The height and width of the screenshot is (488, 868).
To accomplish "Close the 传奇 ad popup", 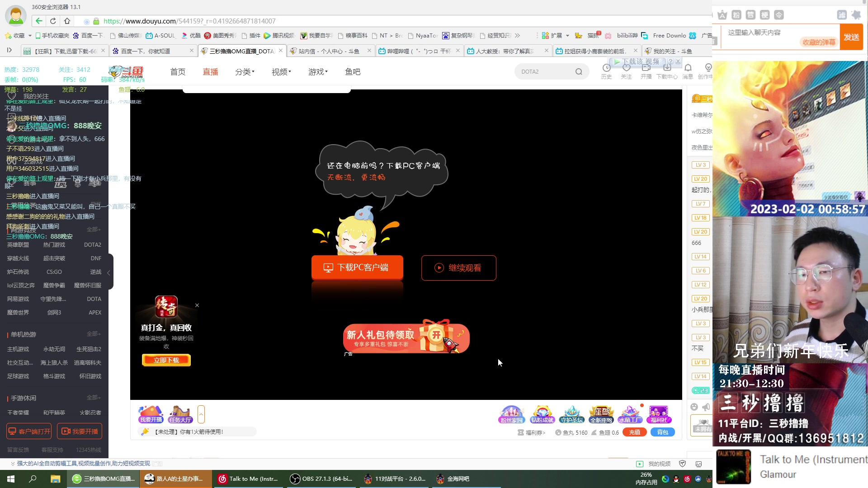I will pos(197,305).
